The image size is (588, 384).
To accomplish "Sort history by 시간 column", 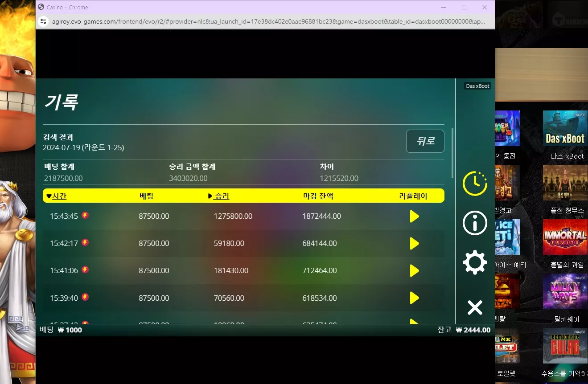I will tap(56, 196).
